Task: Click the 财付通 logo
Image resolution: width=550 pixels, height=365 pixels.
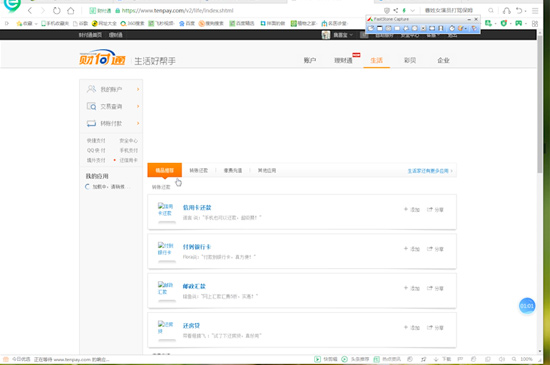Action: point(102,58)
